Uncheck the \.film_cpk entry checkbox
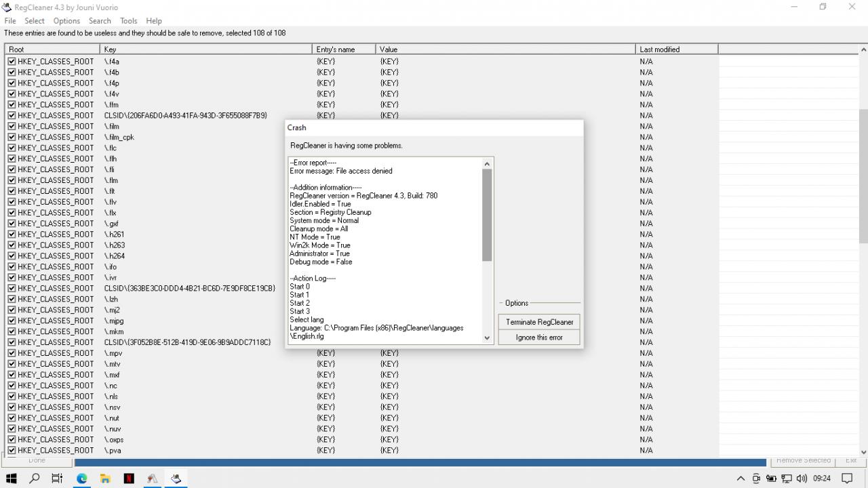The image size is (868, 488). (x=12, y=137)
